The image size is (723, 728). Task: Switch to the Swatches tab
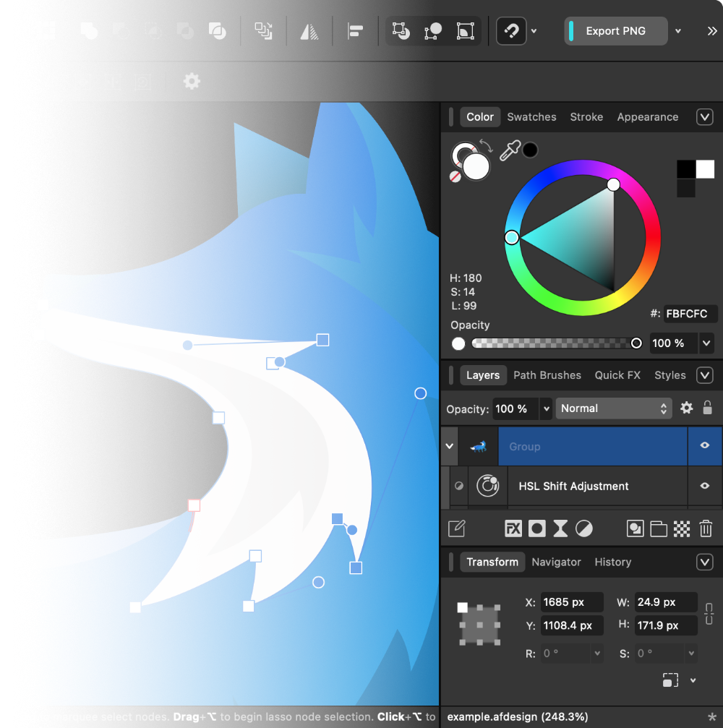(x=531, y=117)
